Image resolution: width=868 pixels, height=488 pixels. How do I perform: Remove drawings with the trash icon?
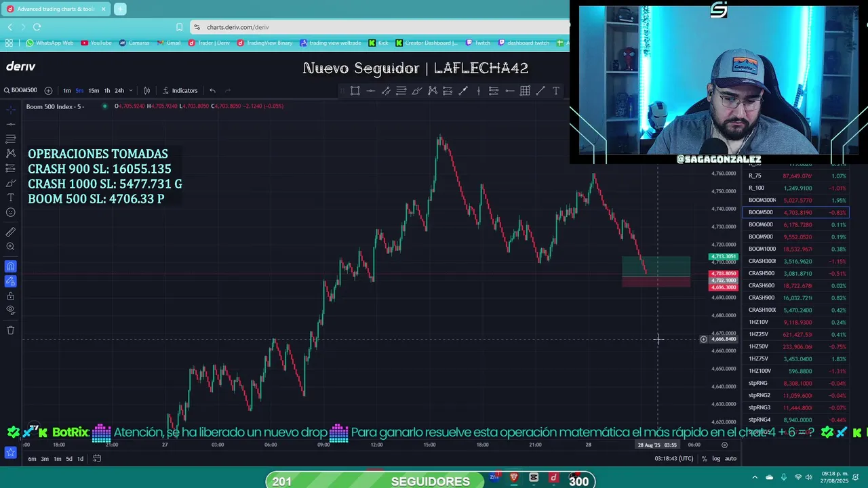10,330
